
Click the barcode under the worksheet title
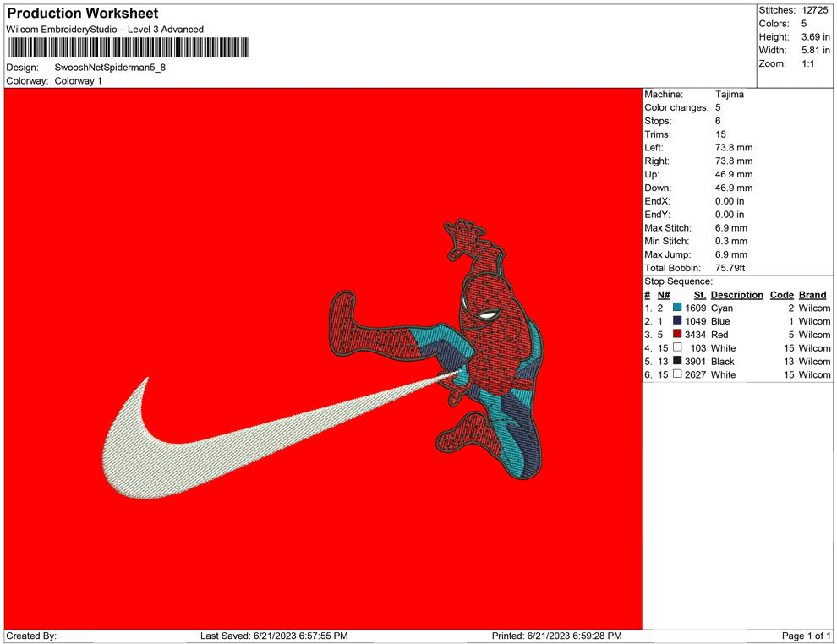[129, 47]
